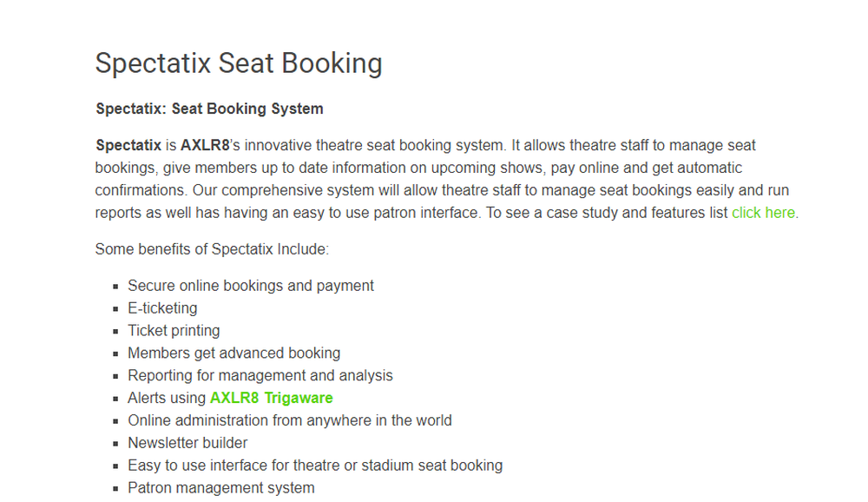Click 'Members get advanced booking' bullet

[x=233, y=353]
